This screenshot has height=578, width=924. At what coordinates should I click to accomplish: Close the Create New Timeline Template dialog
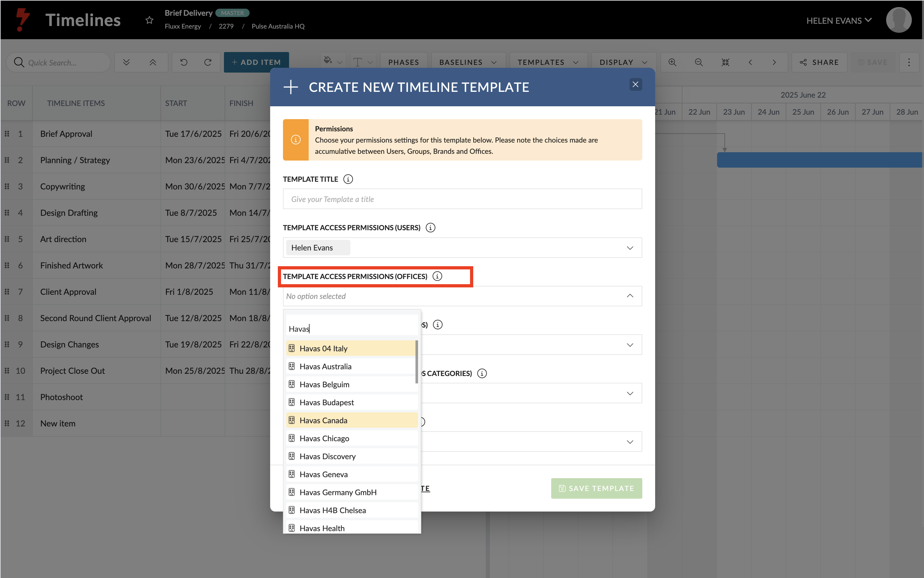pyautogui.click(x=635, y=84)
